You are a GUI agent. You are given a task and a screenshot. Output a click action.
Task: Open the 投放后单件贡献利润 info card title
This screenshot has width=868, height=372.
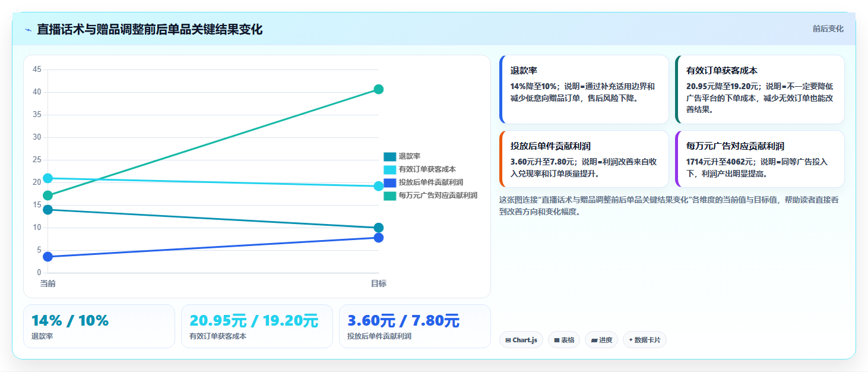tap(550, 146)
